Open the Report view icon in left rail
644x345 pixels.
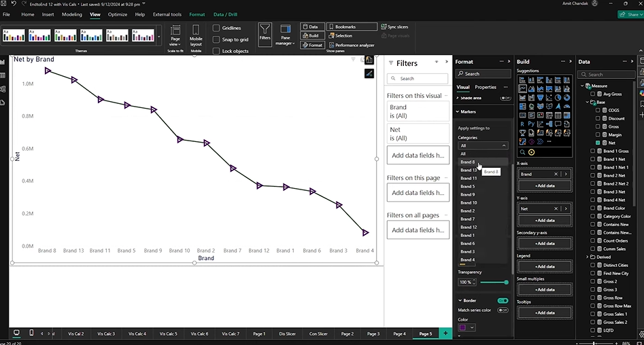(3, 62)
